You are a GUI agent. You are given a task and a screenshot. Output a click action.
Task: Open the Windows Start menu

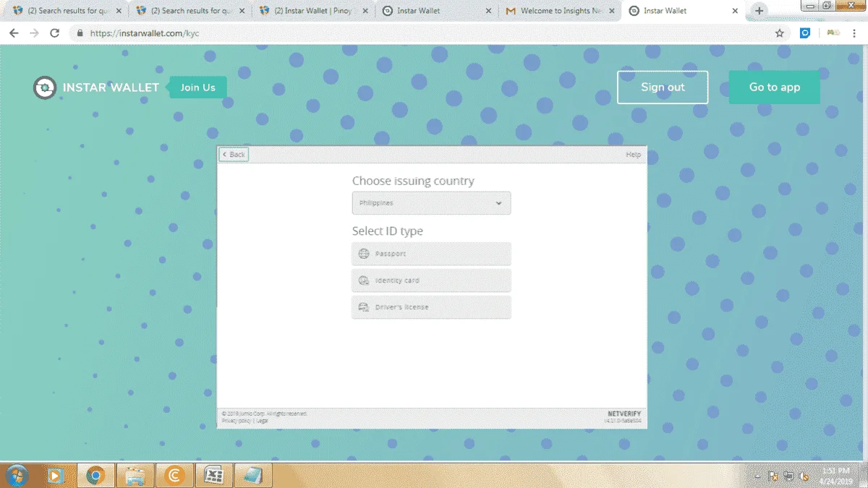17,475
